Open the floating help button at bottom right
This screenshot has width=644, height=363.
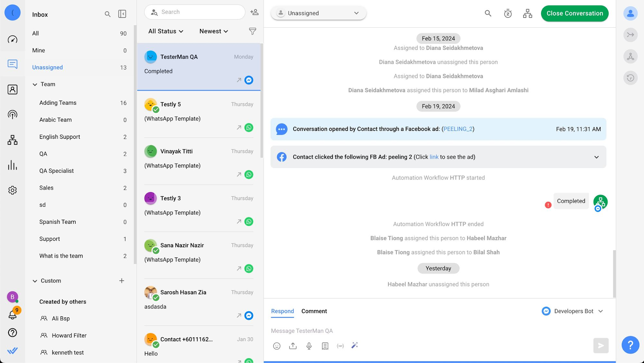point(630,345)
